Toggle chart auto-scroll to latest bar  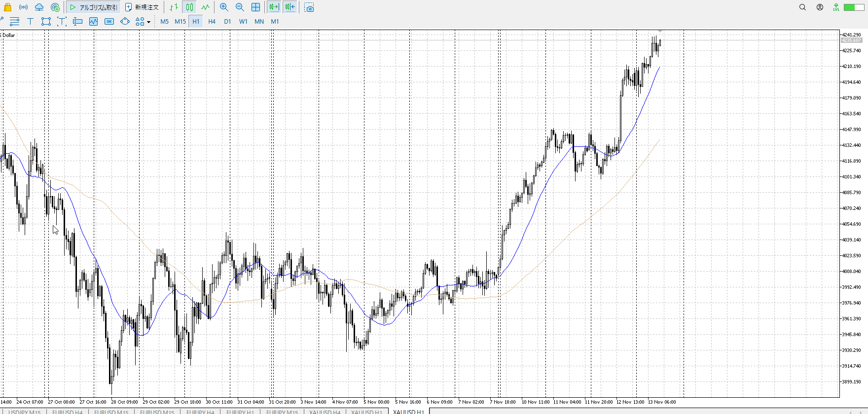click(x=274, y=7)
